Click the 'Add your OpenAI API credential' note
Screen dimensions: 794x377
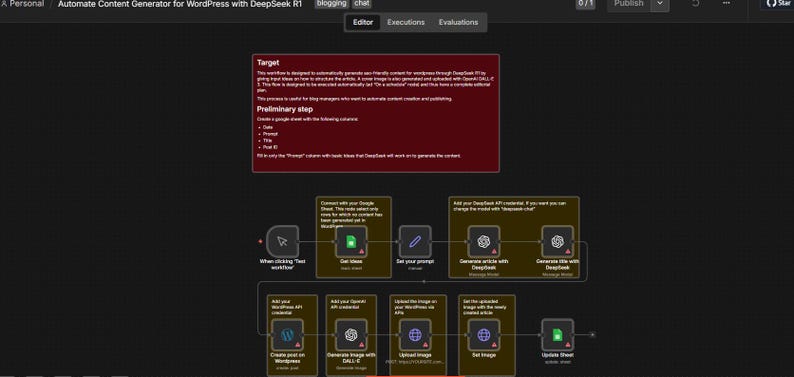pos(347,304)
